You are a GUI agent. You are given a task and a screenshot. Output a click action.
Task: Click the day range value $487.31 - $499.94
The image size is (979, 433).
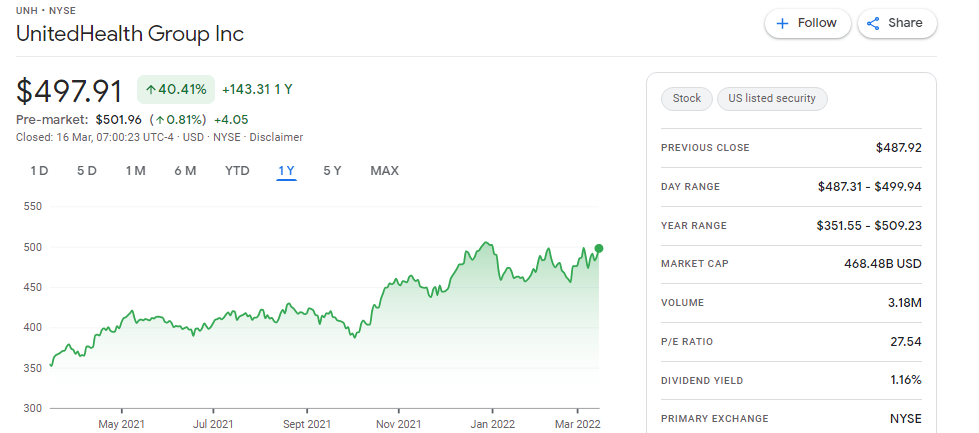click(870, 187)
